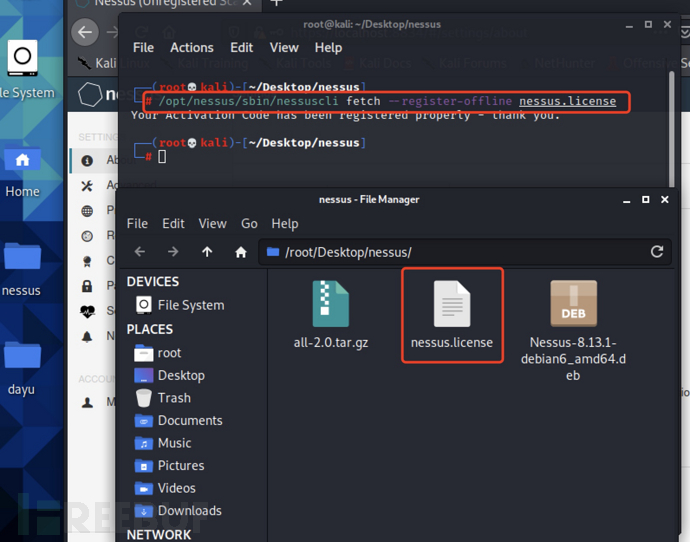The height and width of the screenshot is (542, 690).
Task: Open File menu in terminal window
Action: 143,48
